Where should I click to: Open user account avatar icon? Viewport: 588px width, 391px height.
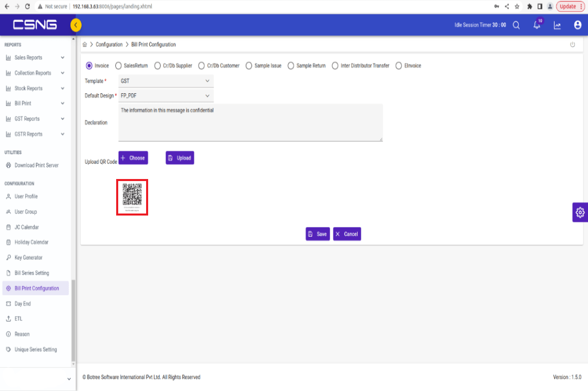[577, 25]
